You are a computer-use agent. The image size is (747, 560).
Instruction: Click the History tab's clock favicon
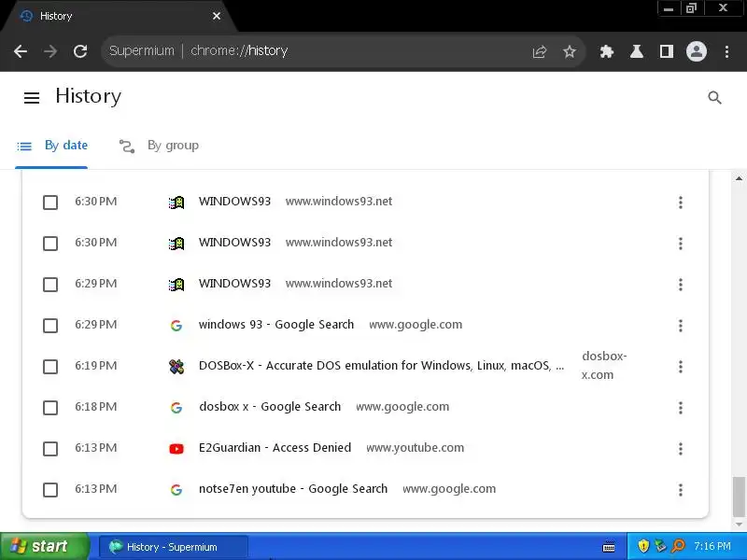click(x=26, y=16)
